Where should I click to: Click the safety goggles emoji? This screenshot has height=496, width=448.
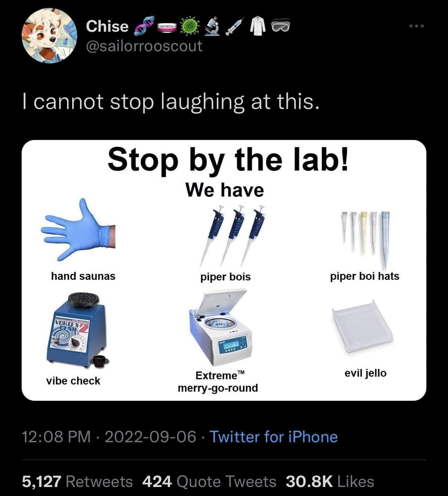[280, 26]
